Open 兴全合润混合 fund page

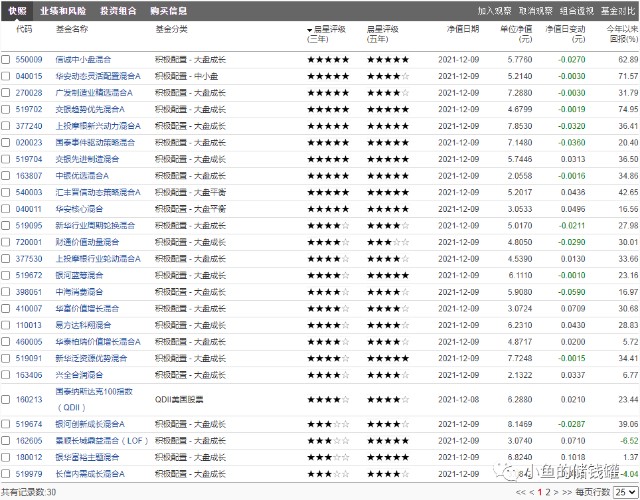coord(79,375)
